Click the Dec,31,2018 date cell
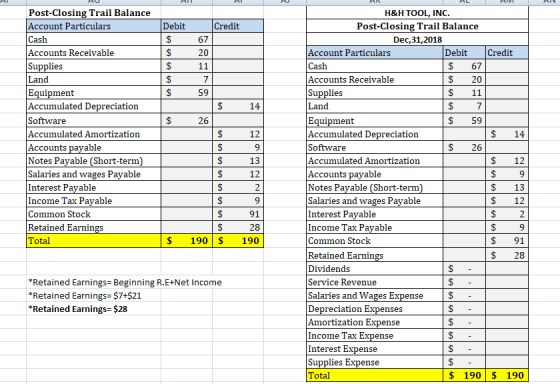The image size is (560, 384). click(417, 39)
